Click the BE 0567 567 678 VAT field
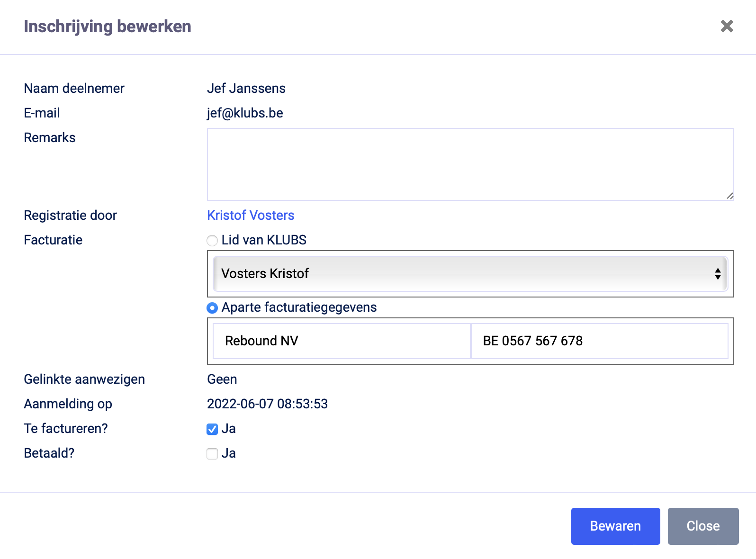 point(599,341)
